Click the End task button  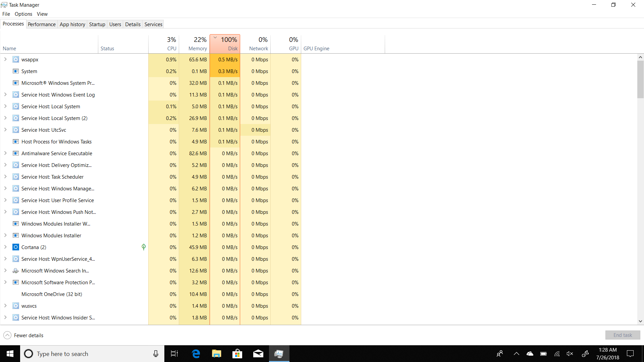pyautogui.click(x=623, y=335)
